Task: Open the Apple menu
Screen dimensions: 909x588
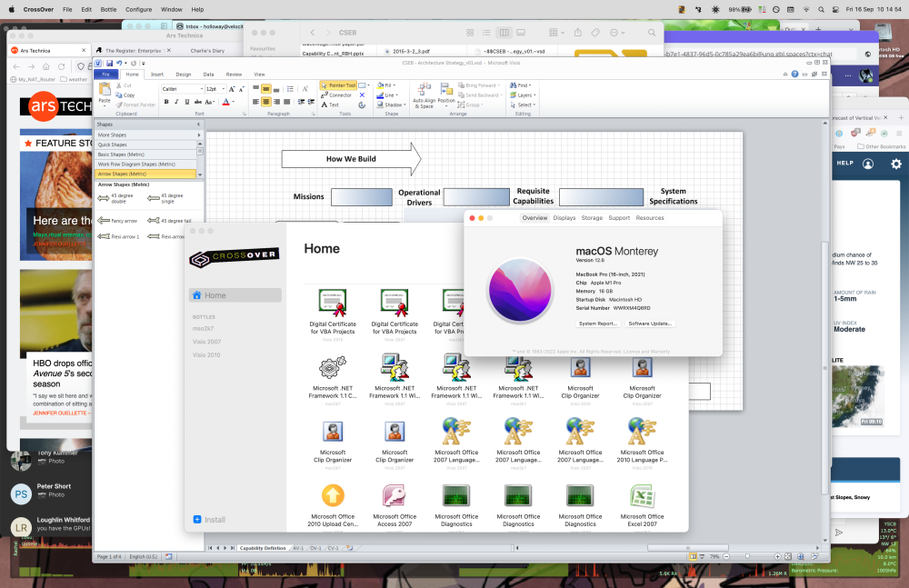Action: pyautogui.click(x=12, y=9)
